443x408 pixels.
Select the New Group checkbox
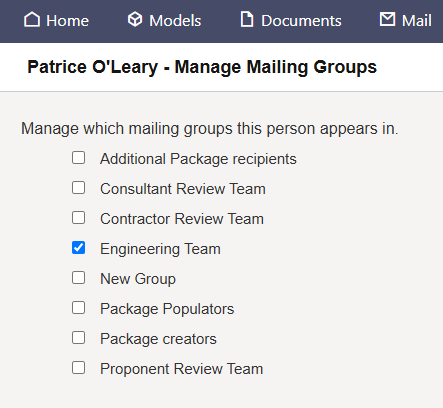78,278
